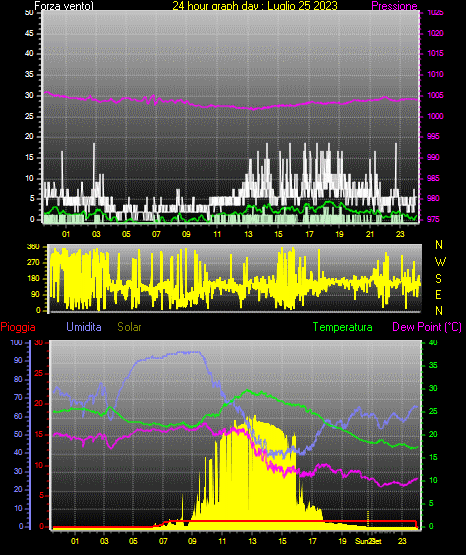Click pressure axis value "1005"
The width and height of the screenshot is (466, 555).
(x=435, y=95)
